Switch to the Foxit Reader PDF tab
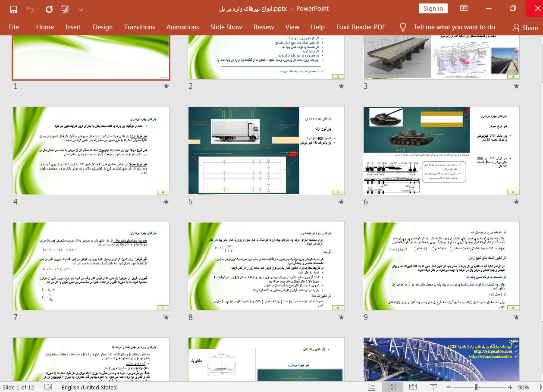This screenshot has width=543, height=392. 361,27
